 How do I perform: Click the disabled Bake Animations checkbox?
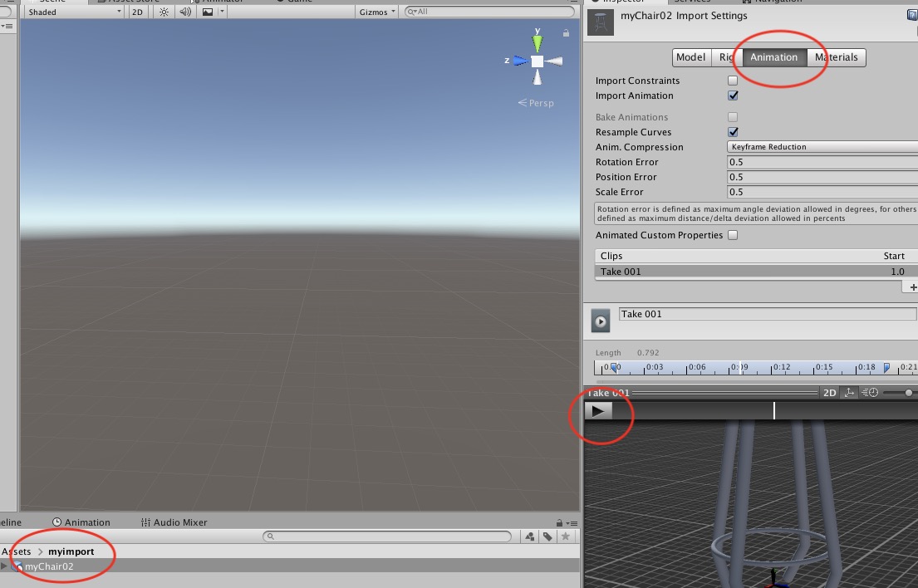click(x=733, y=117)
